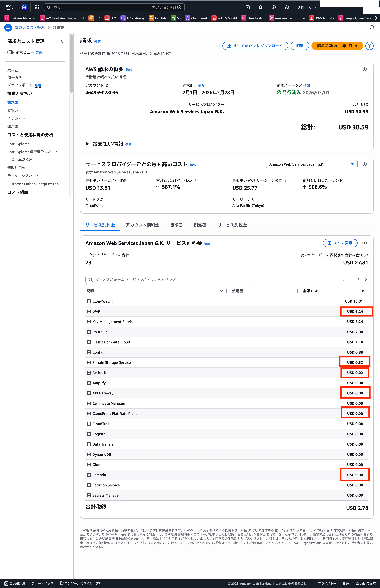The height and width of the screenshot is (588, 380).
Task: Click すべて展開 button
Action: (x=340, y=243)
